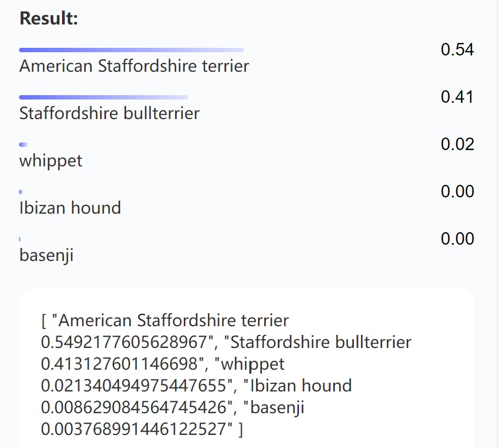Select the American Staffordshire terrier label under its bar

134,66
